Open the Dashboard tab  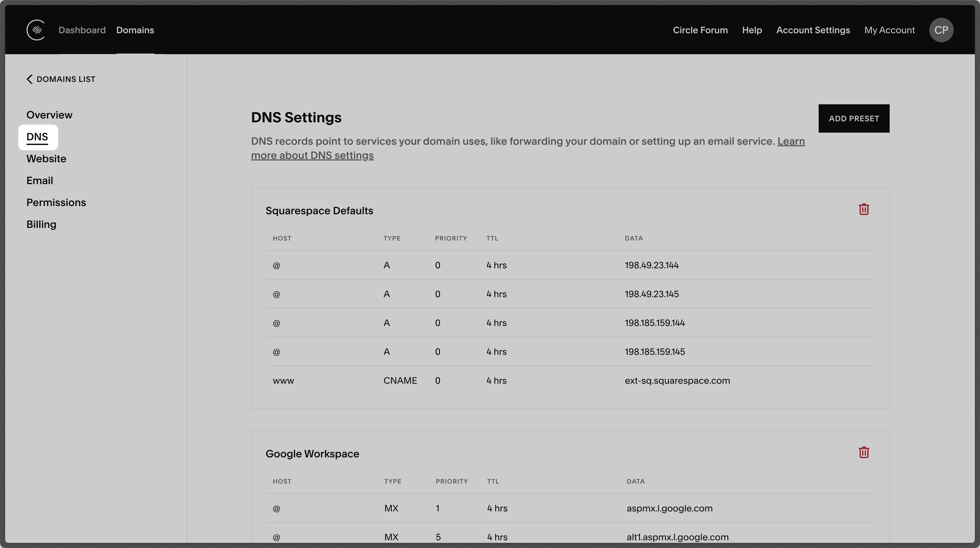tap(82, 30)
